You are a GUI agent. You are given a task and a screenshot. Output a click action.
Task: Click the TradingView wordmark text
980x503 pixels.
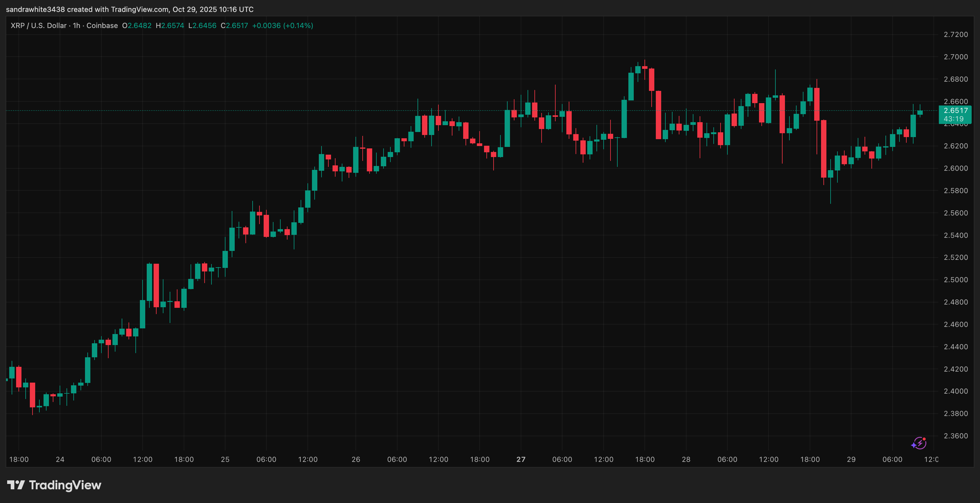click(x=65, y=485)
